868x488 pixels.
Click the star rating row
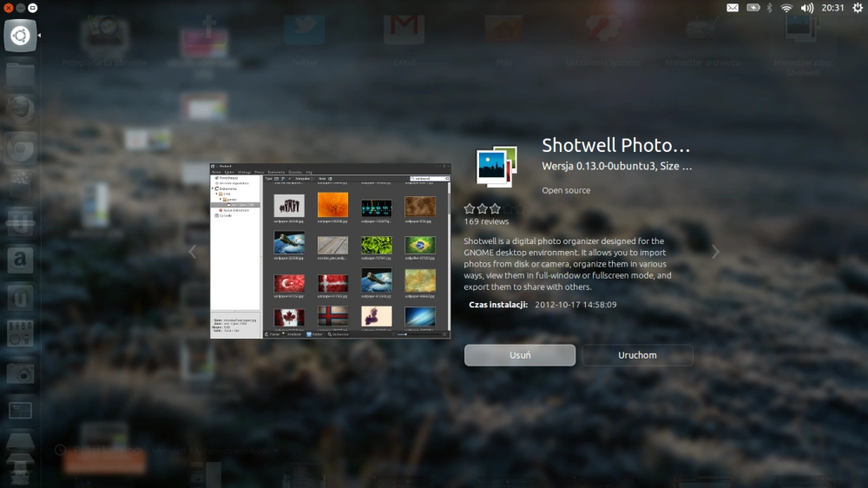pyautogui.click(x=495, y=208)
